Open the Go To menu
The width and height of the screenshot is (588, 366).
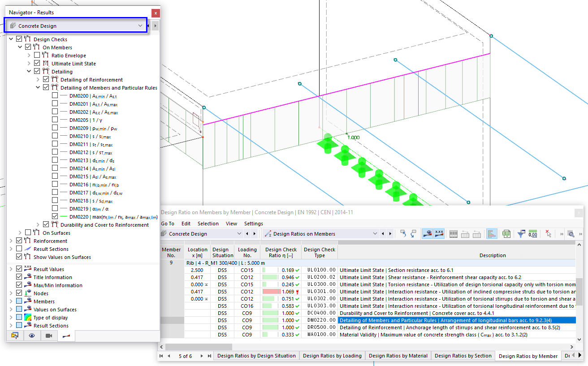[168, 224]
